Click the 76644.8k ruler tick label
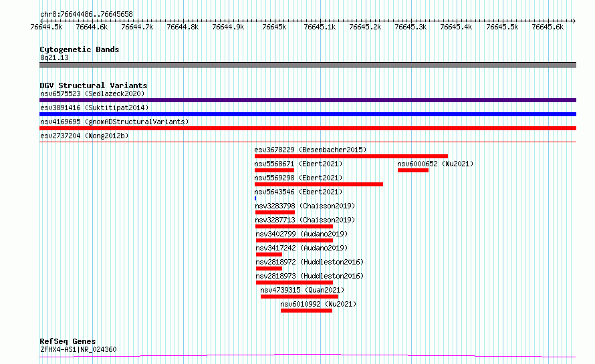 click(x=183, y=27)
